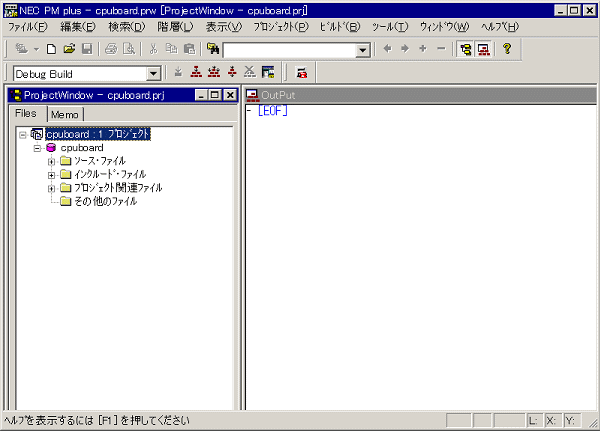Image resolution: width=600 pixels, height=431 pixels.
Task: Click the pink cpuboard project icon
Action: [51, 148]
